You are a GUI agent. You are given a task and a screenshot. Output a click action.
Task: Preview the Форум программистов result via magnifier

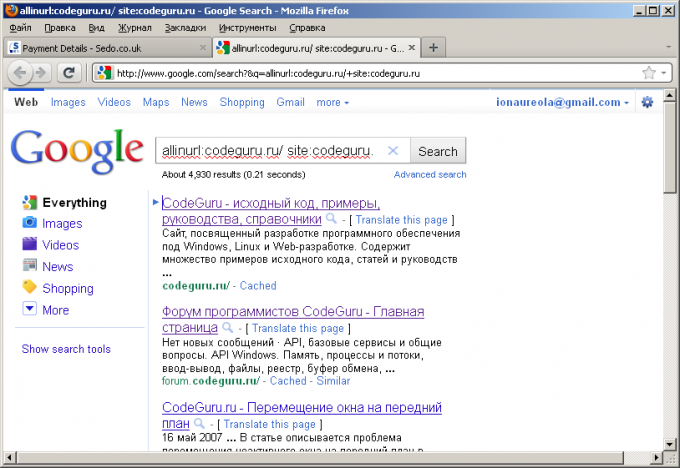228,327
